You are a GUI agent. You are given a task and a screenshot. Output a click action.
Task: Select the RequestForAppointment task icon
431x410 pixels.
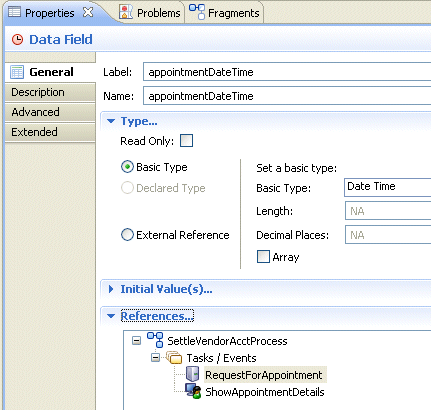tap(192, 374)
